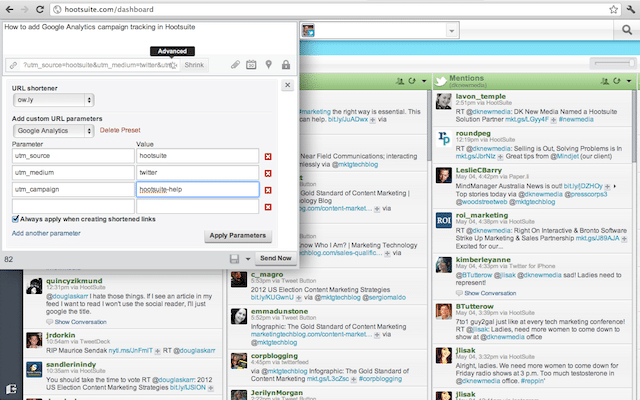Delete the empty parameter row
This screenshot has width=640, height=400.
(268, 207)
